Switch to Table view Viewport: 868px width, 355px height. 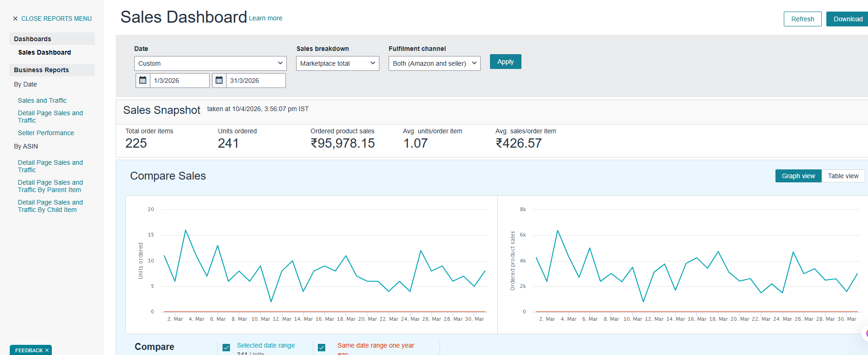tap(843, 176)
